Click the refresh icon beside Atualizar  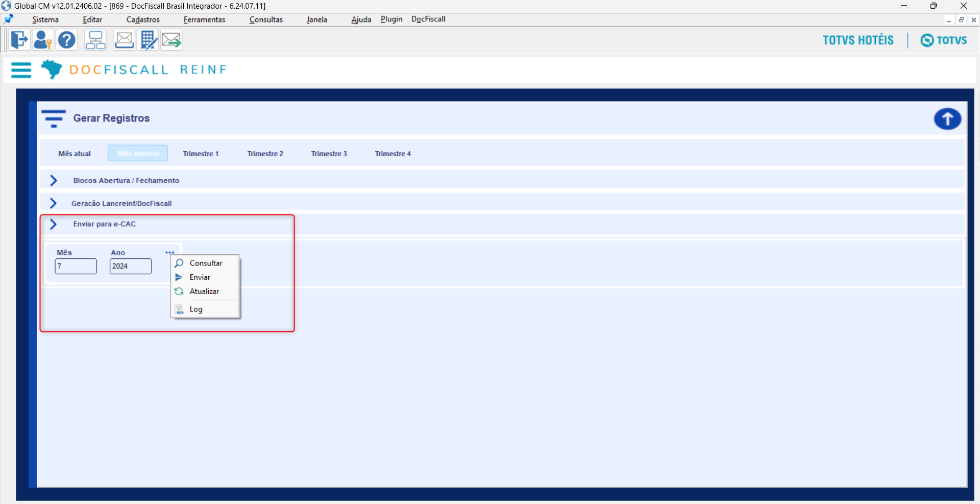179,292
